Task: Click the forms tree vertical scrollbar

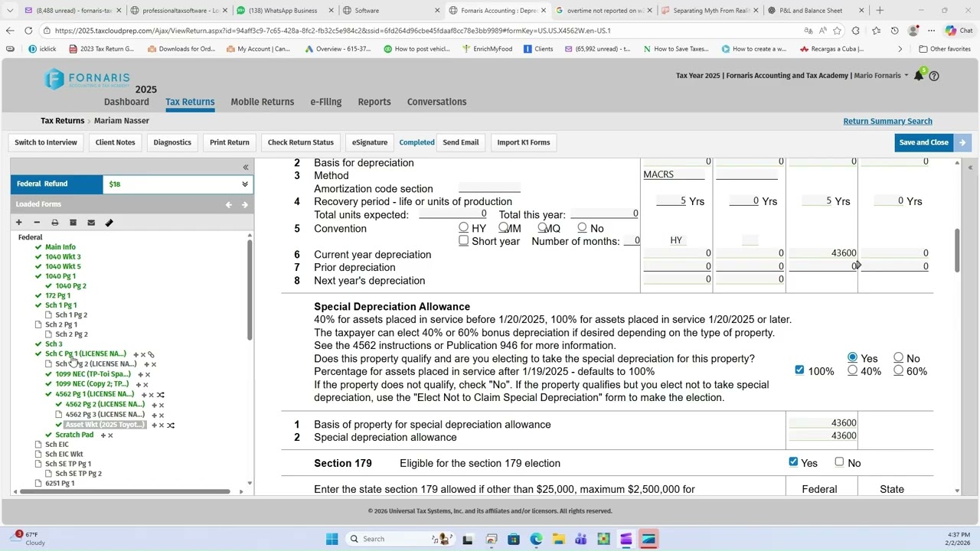Action: point(250,291)
